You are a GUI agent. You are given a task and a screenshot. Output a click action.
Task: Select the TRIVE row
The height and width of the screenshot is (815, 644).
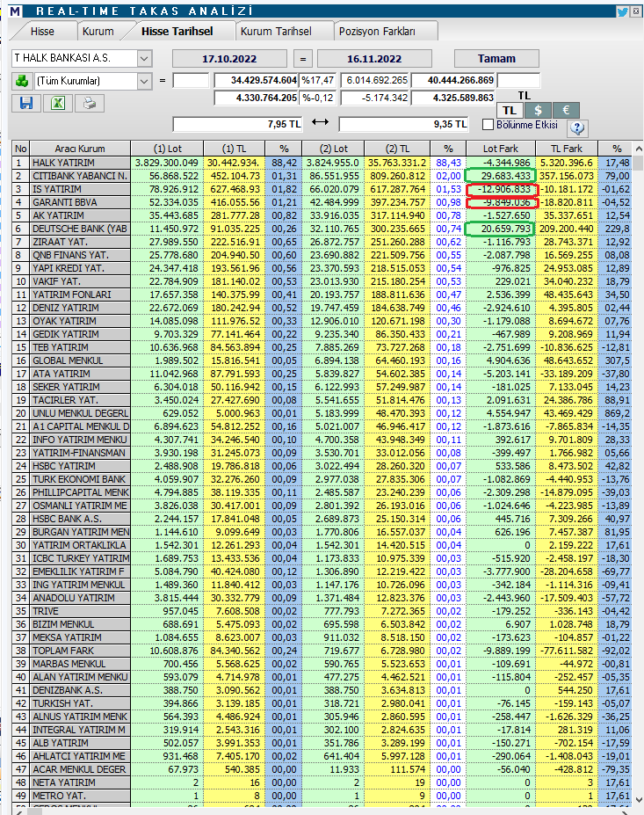point(322,611)
